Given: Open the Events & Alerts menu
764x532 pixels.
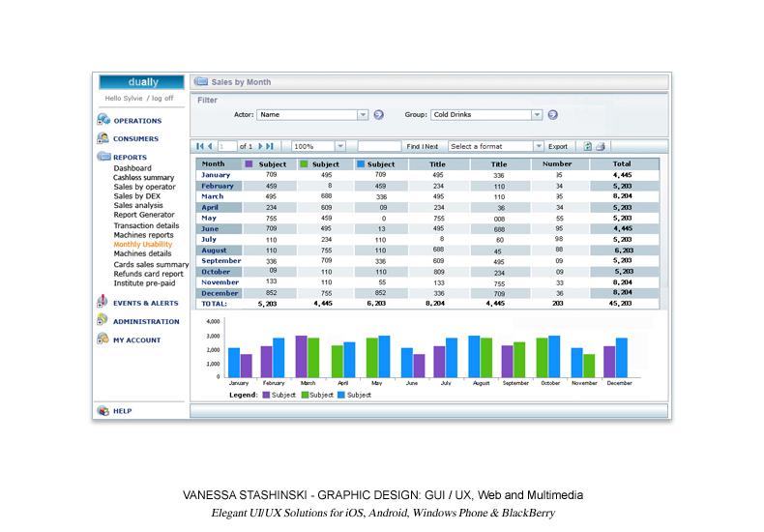Looking at the screenshot, I should 146,303.
